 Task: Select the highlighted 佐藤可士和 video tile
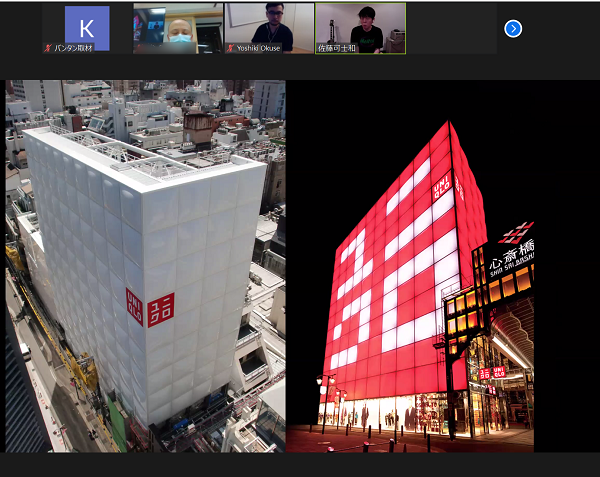click(360, 28)
